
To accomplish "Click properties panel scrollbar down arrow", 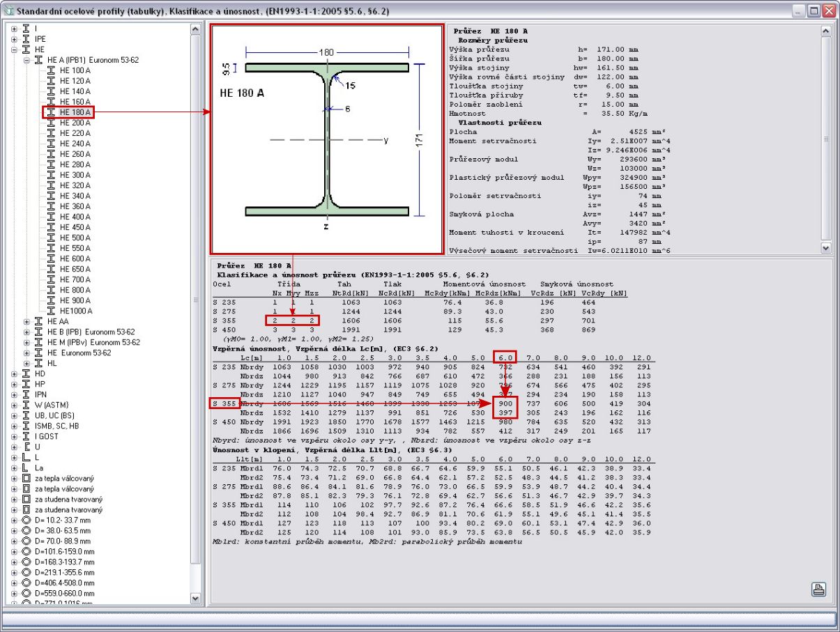I will pos(827,247).
